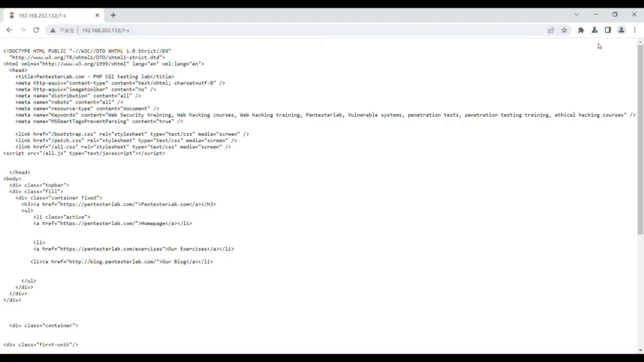Screen dimensions: 644x362
Task: Click the xhtml1-strict.dtd URL line
Action: pos(87,58)
